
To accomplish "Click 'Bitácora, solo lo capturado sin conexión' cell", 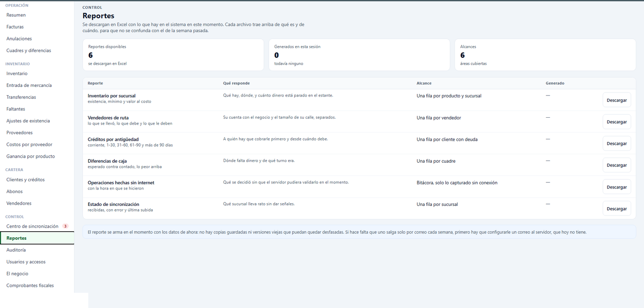I will [x=457, y=183].
